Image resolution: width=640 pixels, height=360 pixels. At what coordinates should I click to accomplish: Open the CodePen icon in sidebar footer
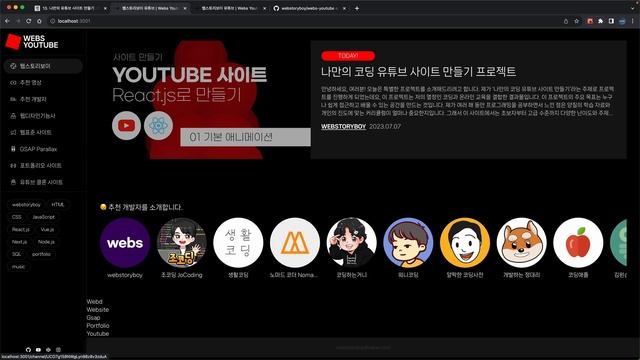48,350
